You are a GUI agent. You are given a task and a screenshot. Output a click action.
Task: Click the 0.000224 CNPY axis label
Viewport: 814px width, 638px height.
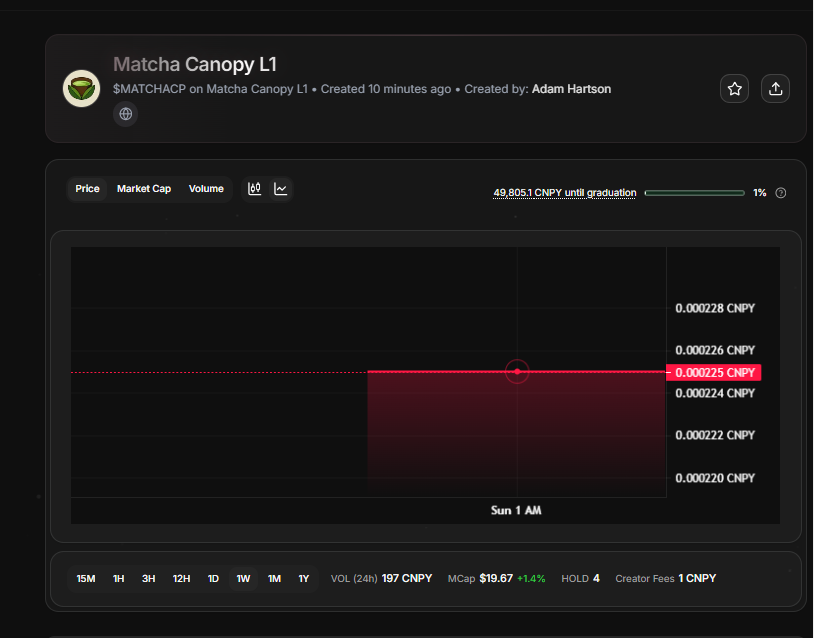(x=715, y=393)
